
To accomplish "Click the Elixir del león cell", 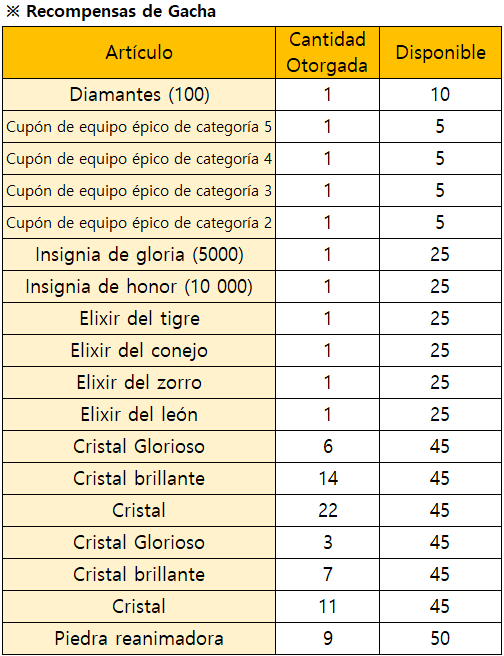I will click(139, 415).
